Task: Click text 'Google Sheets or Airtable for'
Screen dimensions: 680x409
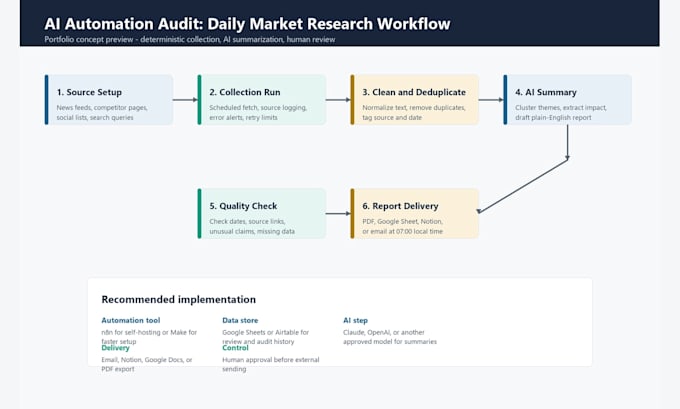Action: pos(265,332)
